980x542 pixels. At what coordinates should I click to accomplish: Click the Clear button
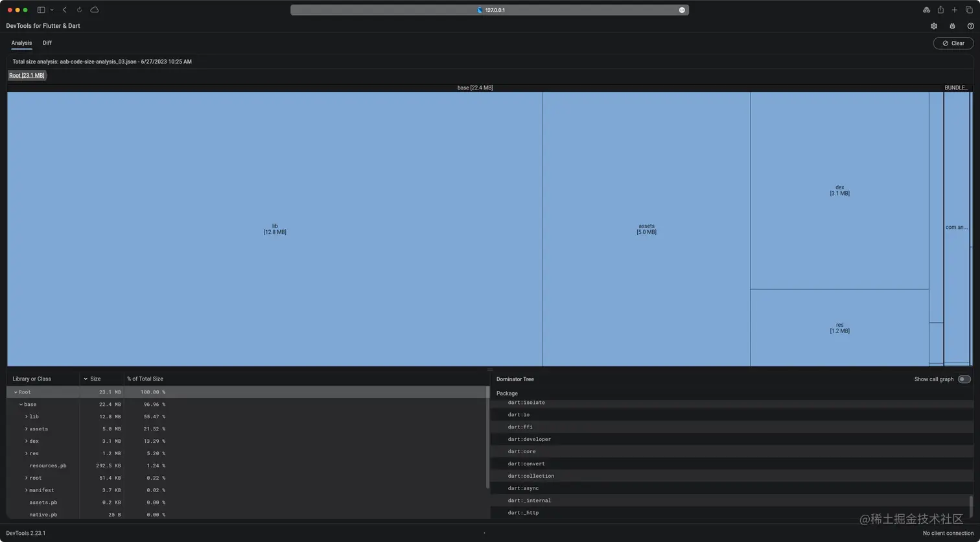click(x=953, y=43)
